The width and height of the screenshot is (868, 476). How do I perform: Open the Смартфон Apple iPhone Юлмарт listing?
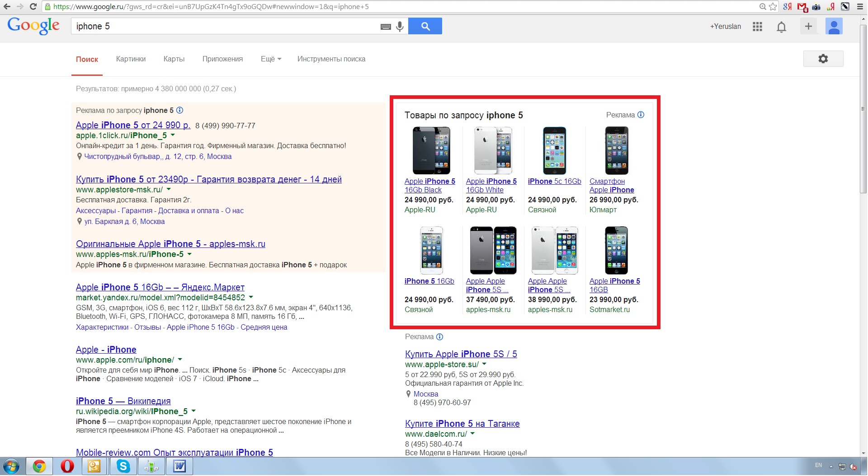click(x=612, y=186)
